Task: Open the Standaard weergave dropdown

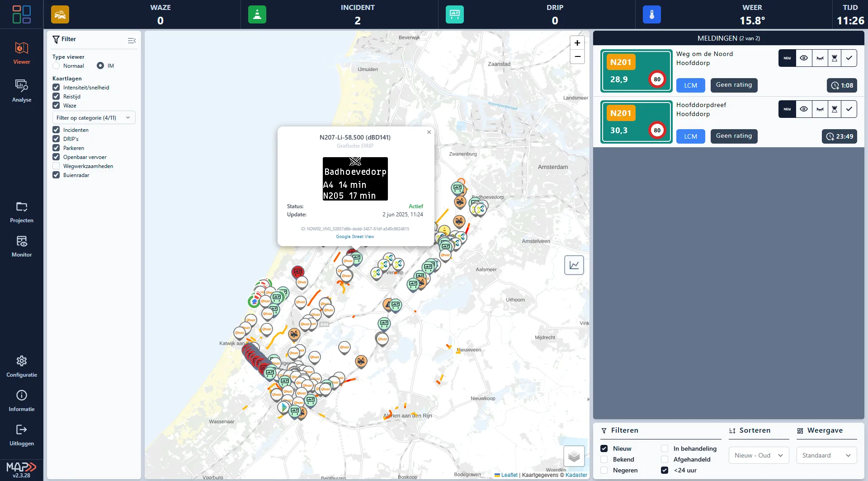Action: point(826,455)
